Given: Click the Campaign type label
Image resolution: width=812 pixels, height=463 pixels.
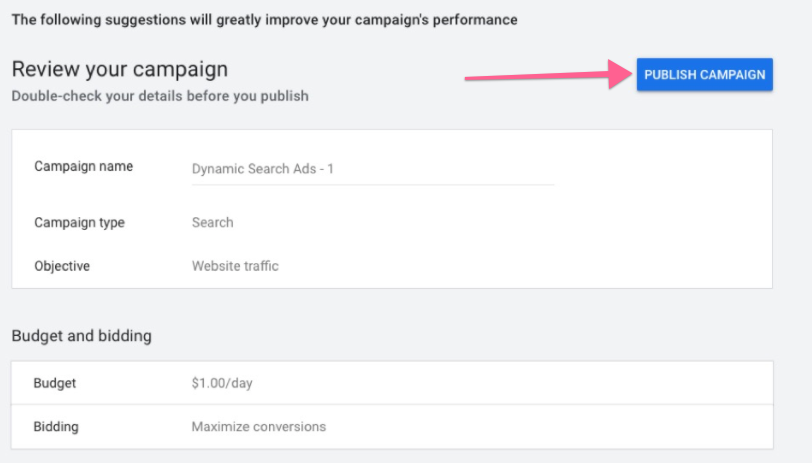Looking at the screenshot, I should [x=79, y=222].
